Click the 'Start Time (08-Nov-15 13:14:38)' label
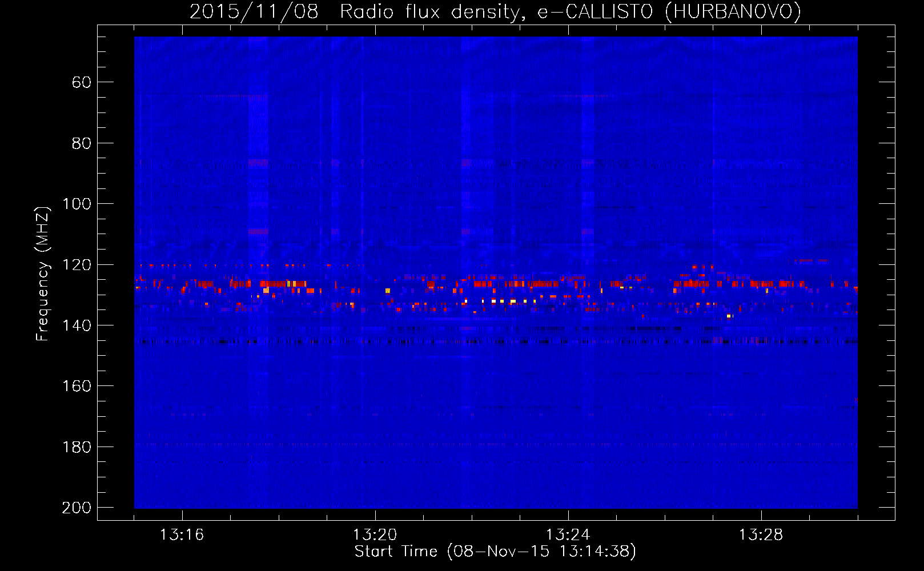Image resolution: width=924 pixels, height=571 pixels. pyautogui.click(x=495, y=552)
